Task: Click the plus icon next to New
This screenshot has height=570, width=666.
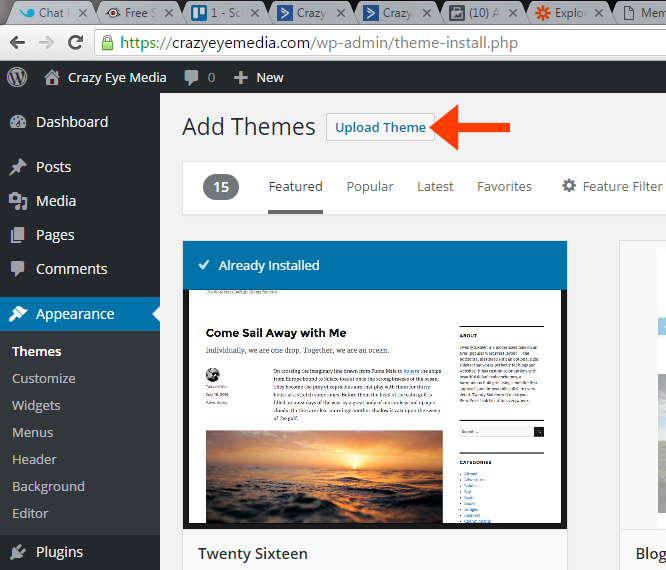Action: pyautogui.click(x=240, y=77)
